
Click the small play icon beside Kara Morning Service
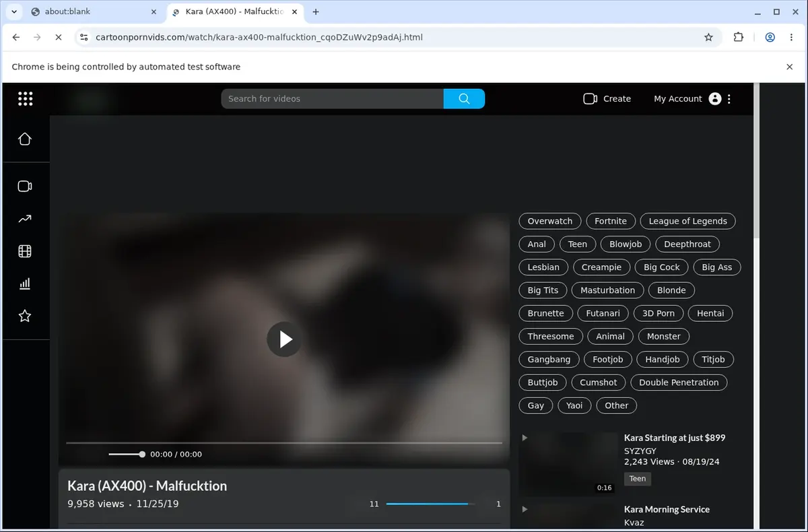[x=525, y=509]
